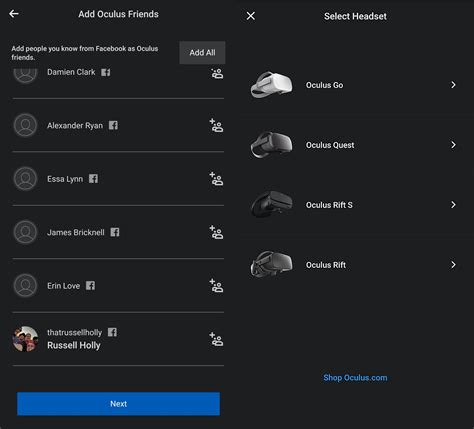This screenshot has height=429, width=474.
Task: Select the Oculus Rift S headset image
Action: pos(272,204)
